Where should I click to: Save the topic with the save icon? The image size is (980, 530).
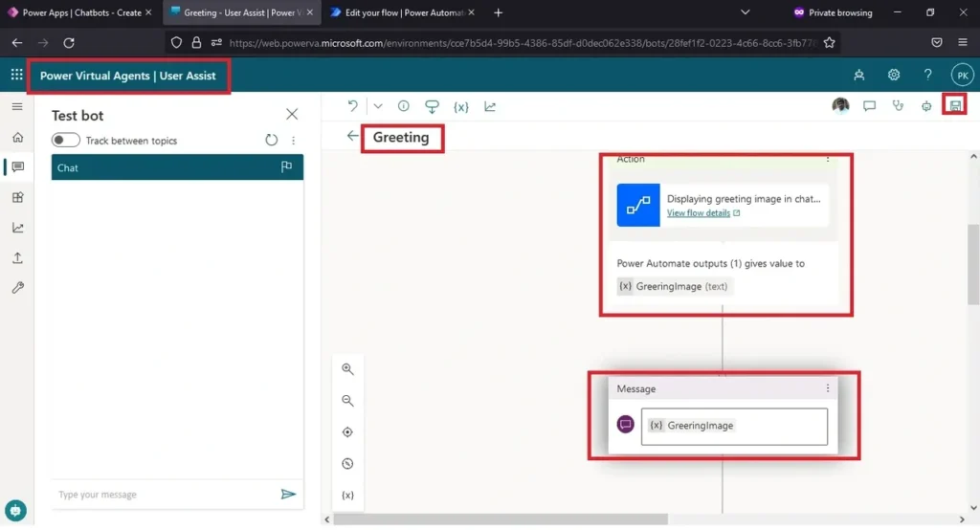click(956, 105)
